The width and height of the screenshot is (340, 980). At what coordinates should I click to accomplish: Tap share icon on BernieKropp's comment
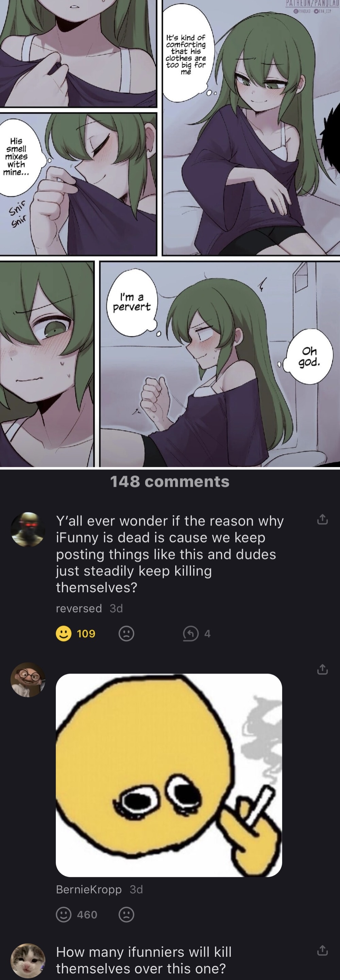pyautogui.click(x=322, y=669)
